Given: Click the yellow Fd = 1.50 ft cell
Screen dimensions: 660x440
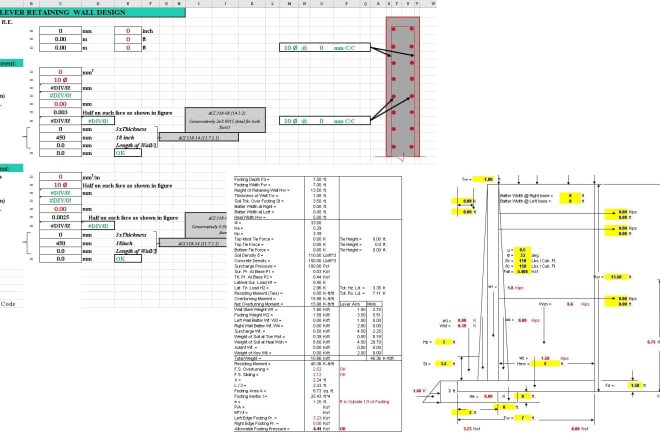Looking at the screenshot, I should click(x=636, y=385).
